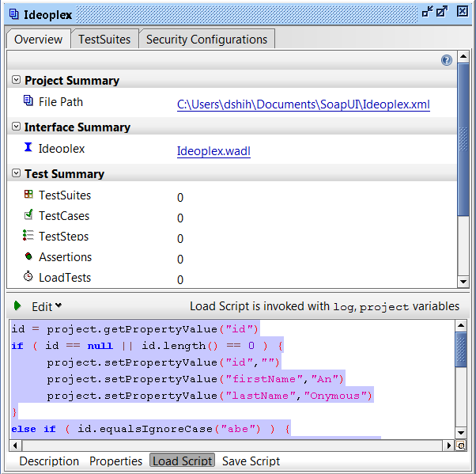Click the line setting "firstName" to "An"
Screen dimensions: 476x474
point(195,379)
